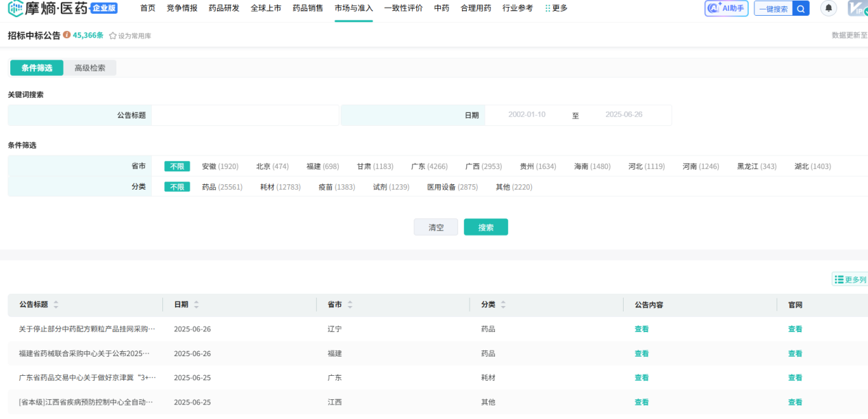Click the VIP badge icon
Screen dimensions: 868x419
(x=858, y=8)
